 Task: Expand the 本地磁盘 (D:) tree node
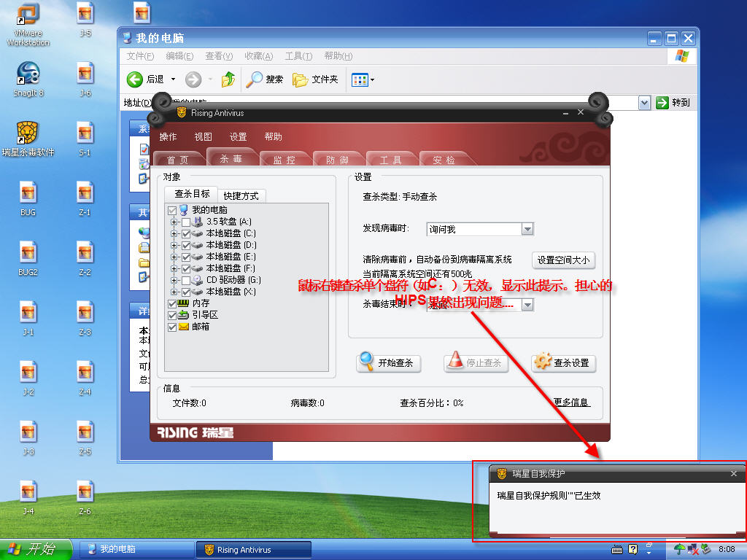click(174, 246)
